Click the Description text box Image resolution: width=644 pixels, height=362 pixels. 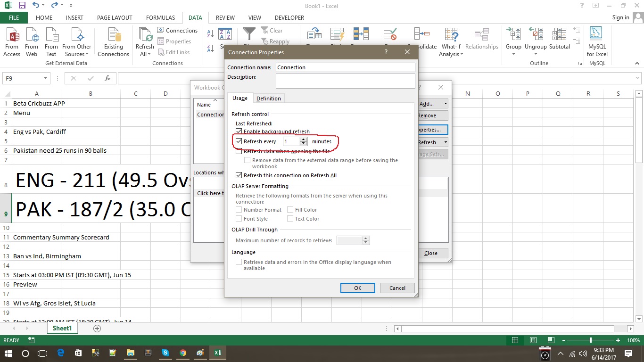point(346,81)
